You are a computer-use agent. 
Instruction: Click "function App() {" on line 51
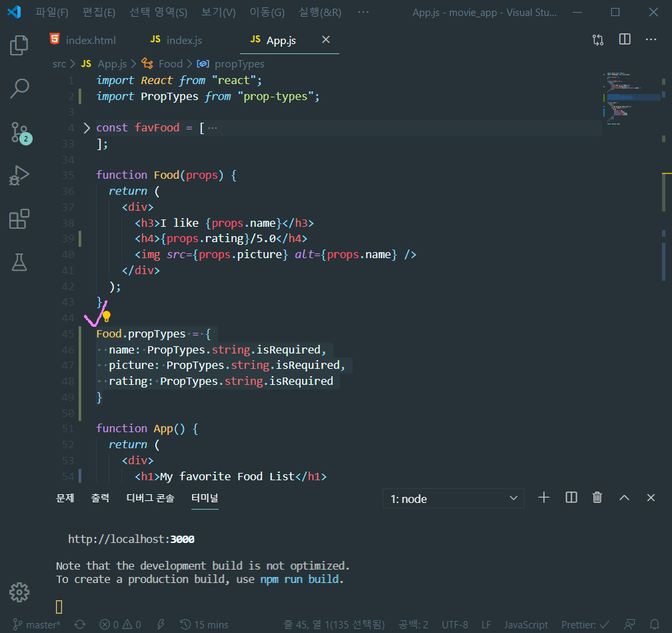pyautogui.click(x=147, y=428)
